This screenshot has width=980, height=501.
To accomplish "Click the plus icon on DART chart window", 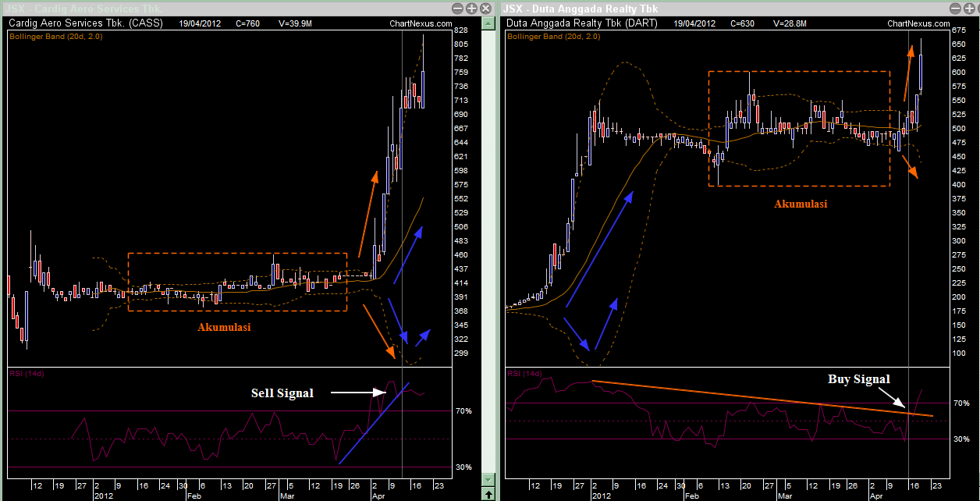I will tap(969, 9).
